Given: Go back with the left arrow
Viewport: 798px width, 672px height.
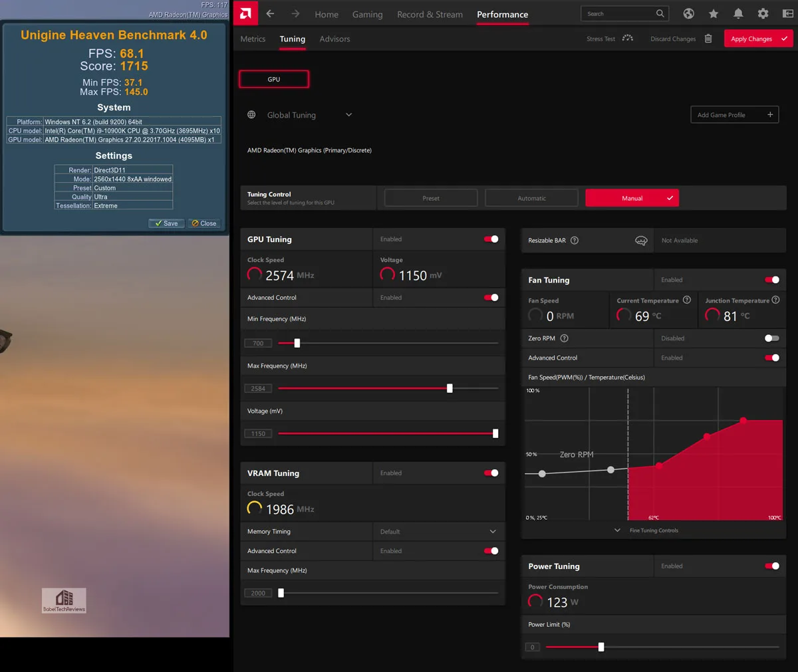Looking at the screenshot, I should (x=270, y=14).
